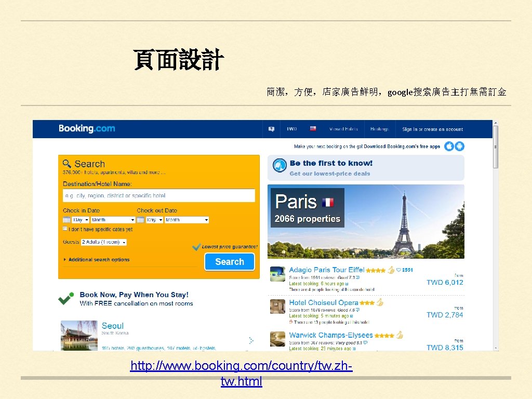Click the Paris Eiffel Tower banner image
The image size is (532, 399).
(x=366, y=221)
